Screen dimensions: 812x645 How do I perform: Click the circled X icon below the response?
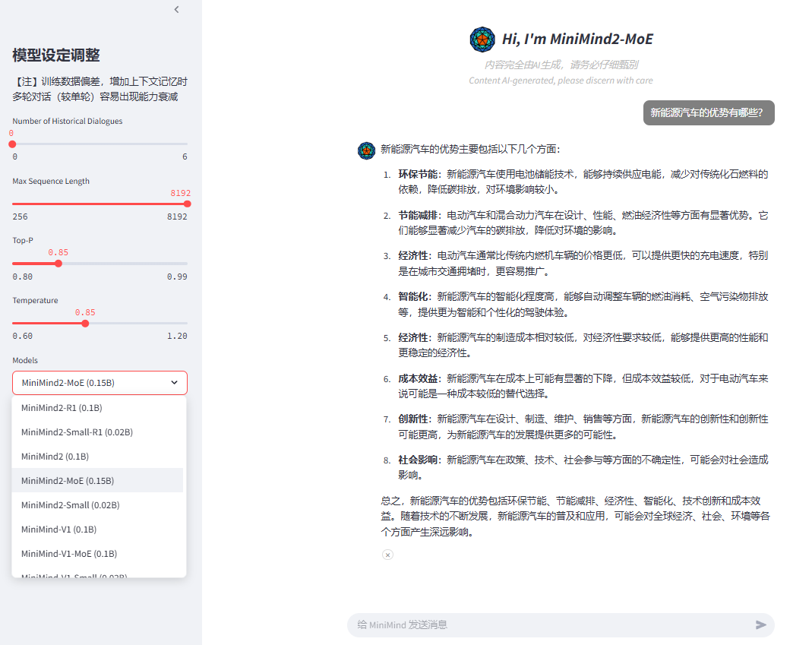click(x=387, y=555)
